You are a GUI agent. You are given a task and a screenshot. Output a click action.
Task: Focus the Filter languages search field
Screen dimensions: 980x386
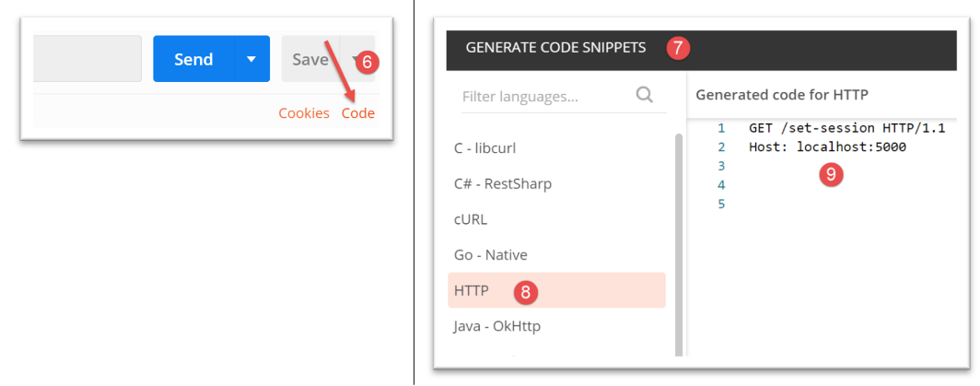click(543, 96)
